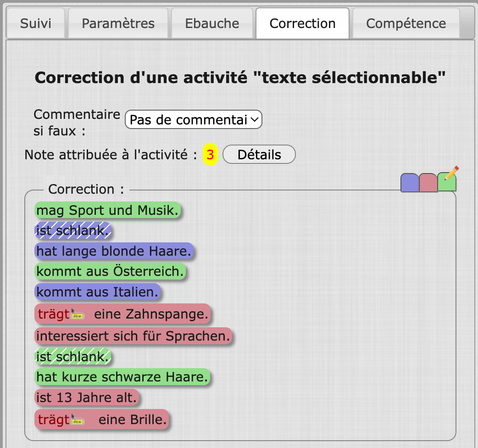Open the Compétence tab
The height and width of the screenshot is (448, 478).
pyautogui.click(x=406, y=23)
